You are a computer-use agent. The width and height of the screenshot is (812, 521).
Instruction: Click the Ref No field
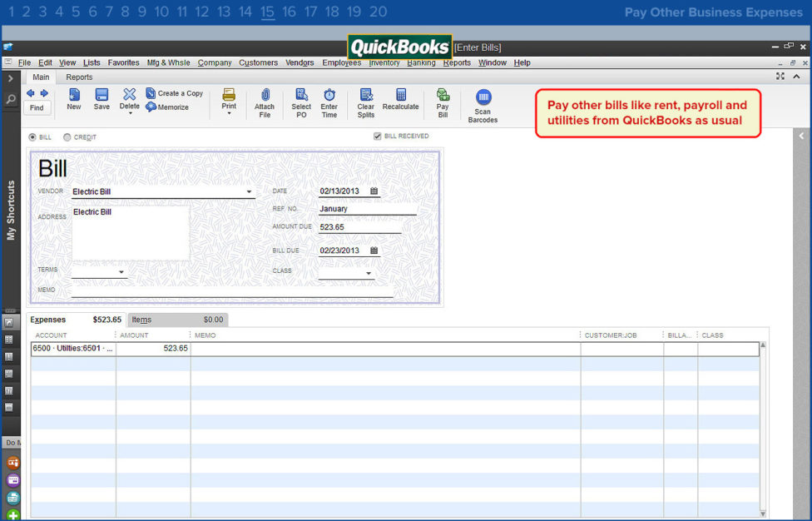tap(368, 209)
